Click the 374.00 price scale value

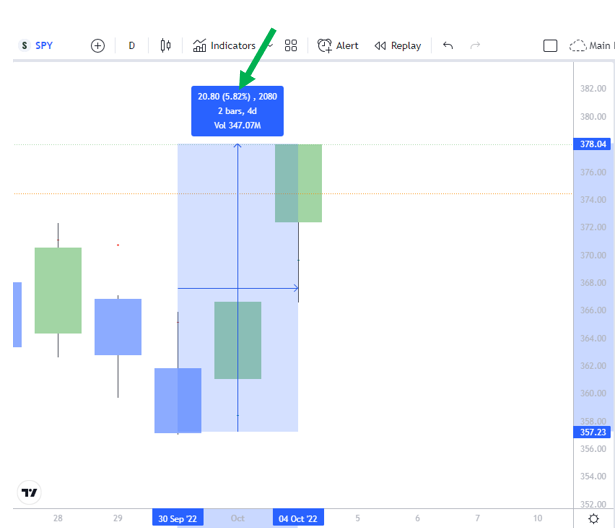click(x=593, y=200)
